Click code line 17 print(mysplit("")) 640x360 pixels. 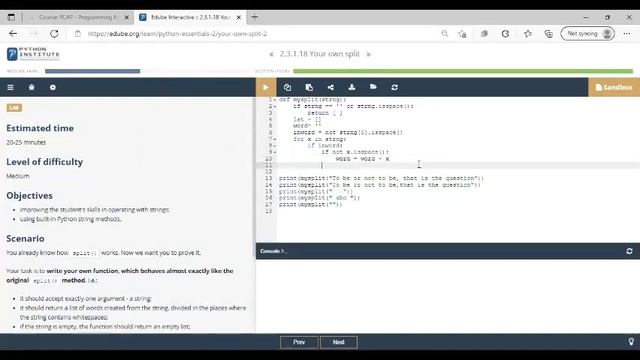(311, 204)
